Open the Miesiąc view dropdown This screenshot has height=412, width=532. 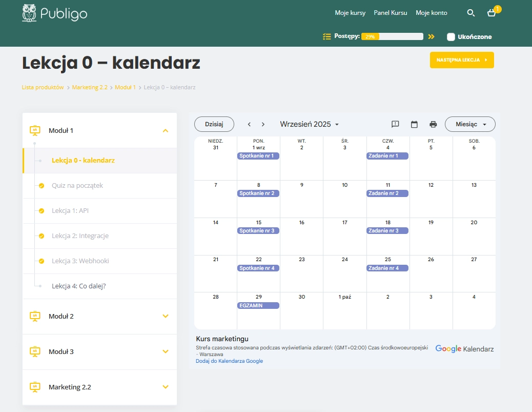(470, 124)
